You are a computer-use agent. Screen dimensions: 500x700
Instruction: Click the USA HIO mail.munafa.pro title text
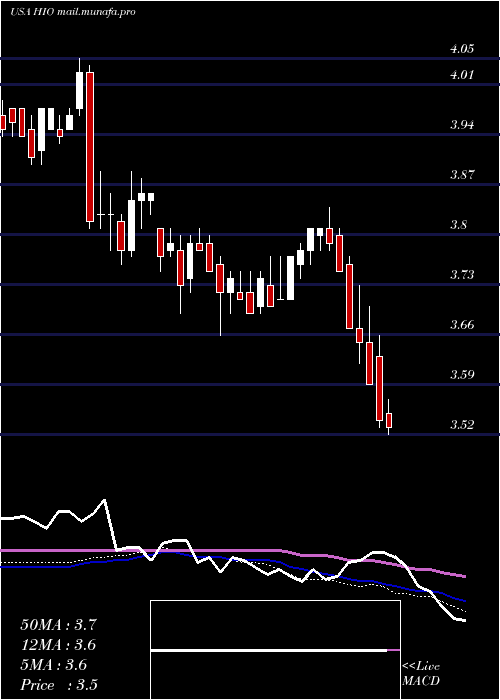(73, 12)
